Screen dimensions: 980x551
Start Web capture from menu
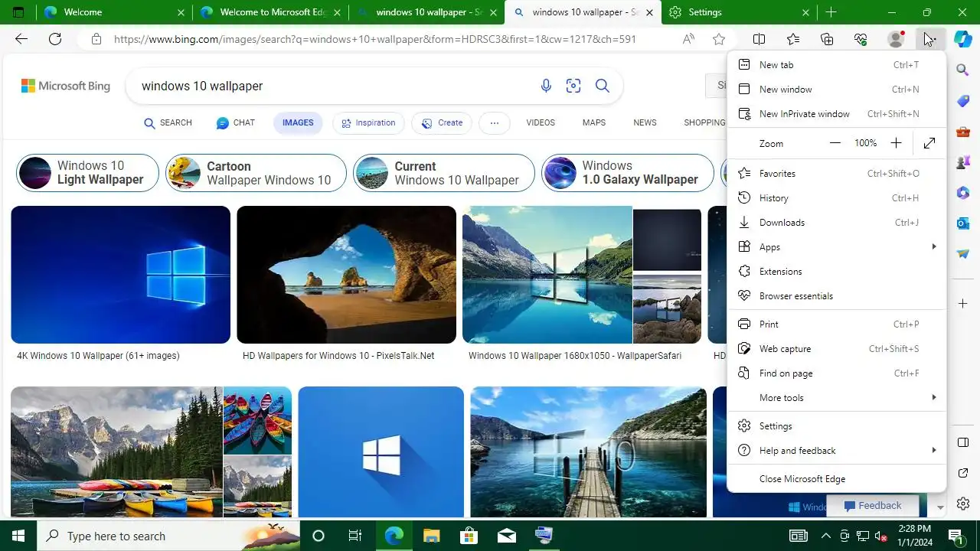[x=836, y=349]
